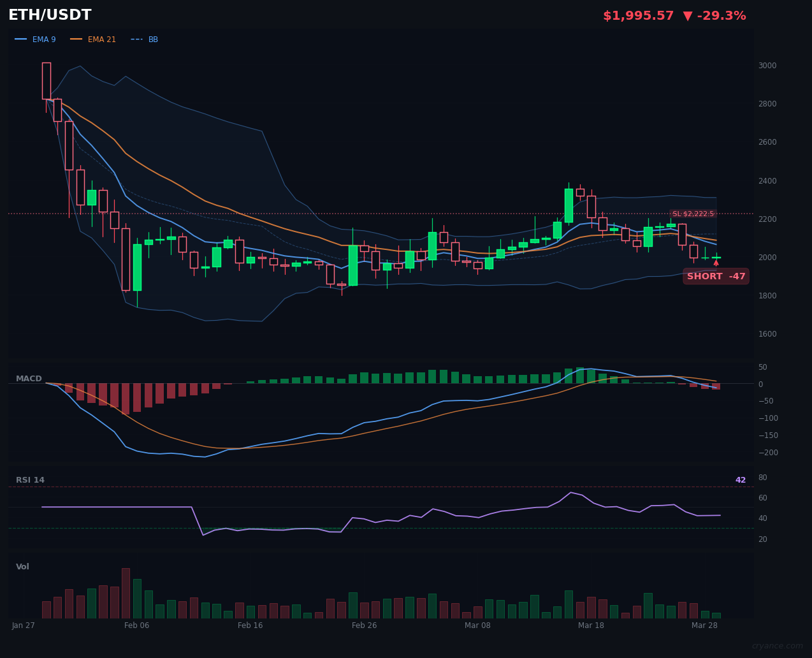Viewport: 812px width, 658px height.
Task: Click the blue EMA 9 line sample icon
Action: (x=20, y=39)
